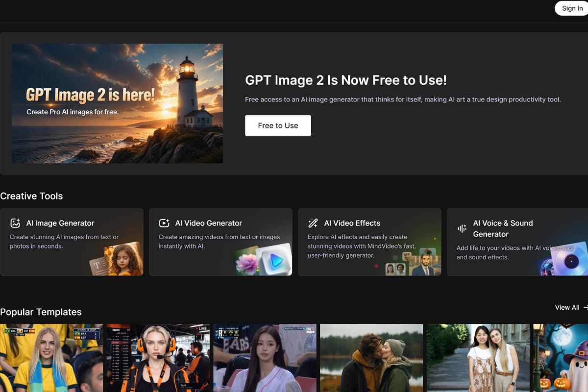Click the Free to Use button

[x=278, y=125]
